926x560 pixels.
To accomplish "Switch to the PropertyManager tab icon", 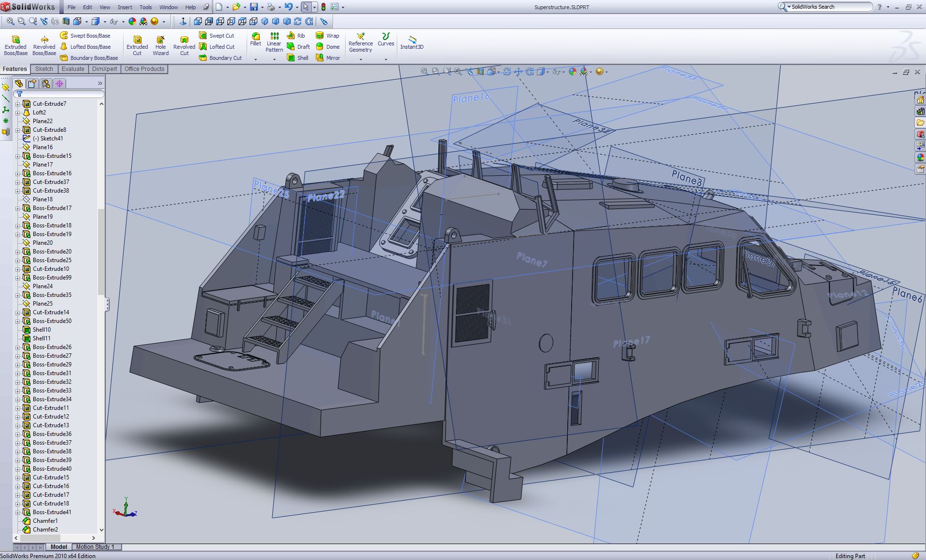I will (x=32, y=84).
